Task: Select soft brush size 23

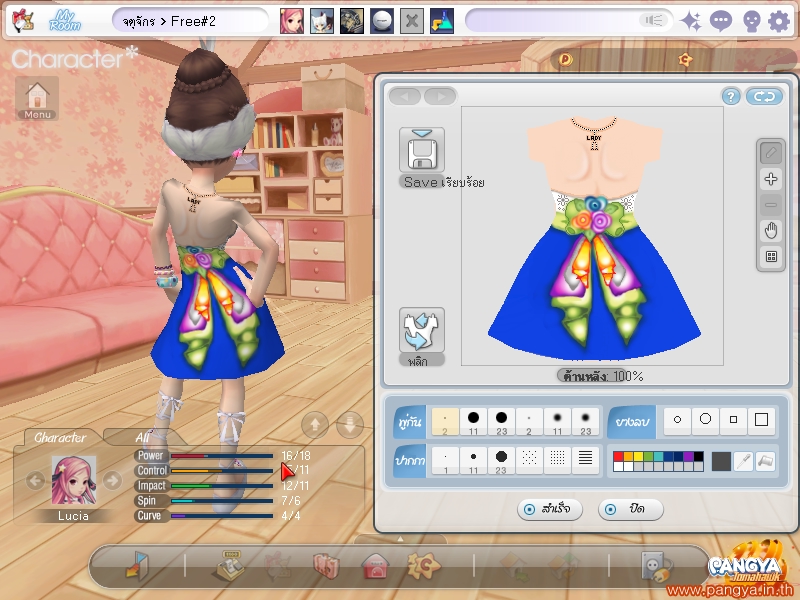Action: [585, 422]
